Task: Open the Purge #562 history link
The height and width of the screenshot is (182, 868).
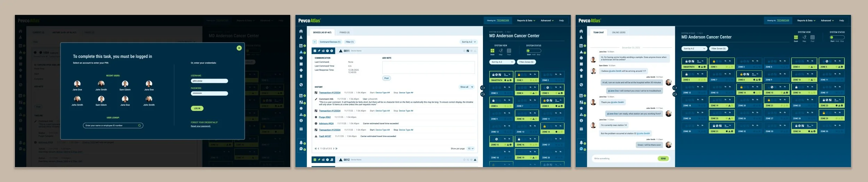Action: pyautogui.click(x=325, y=117)
